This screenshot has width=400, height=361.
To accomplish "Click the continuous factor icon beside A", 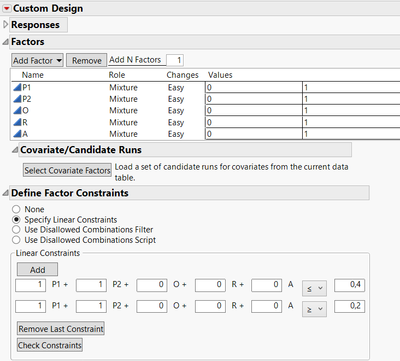I will pyautogui.click(x=17, y=134).
